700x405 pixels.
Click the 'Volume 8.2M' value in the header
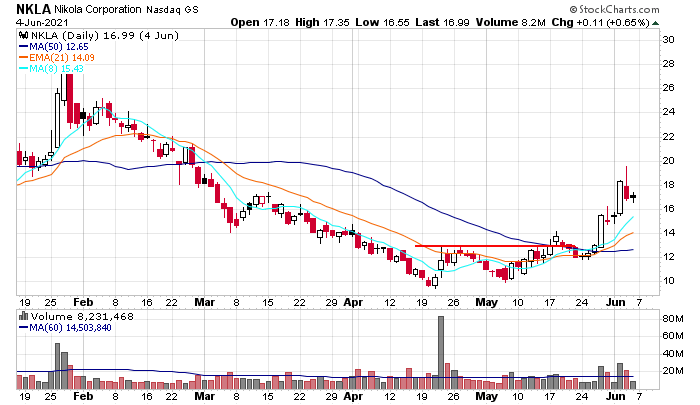point(510,22)
